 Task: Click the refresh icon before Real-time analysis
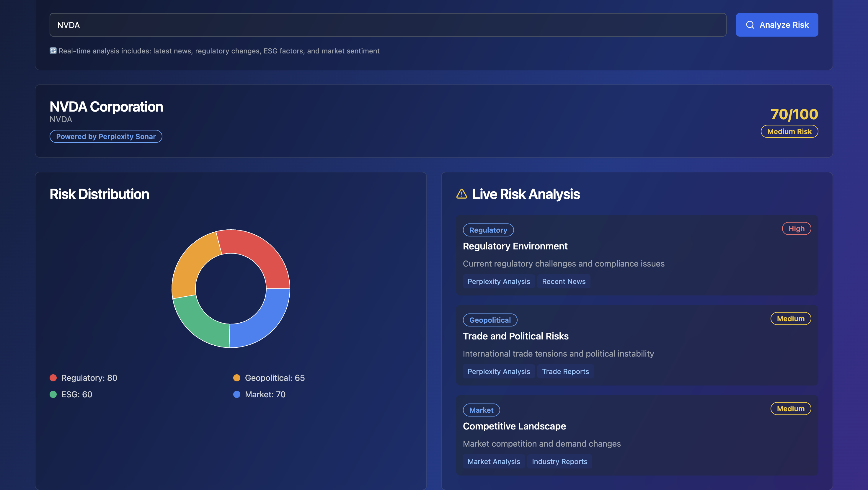[x=53, y=51]
